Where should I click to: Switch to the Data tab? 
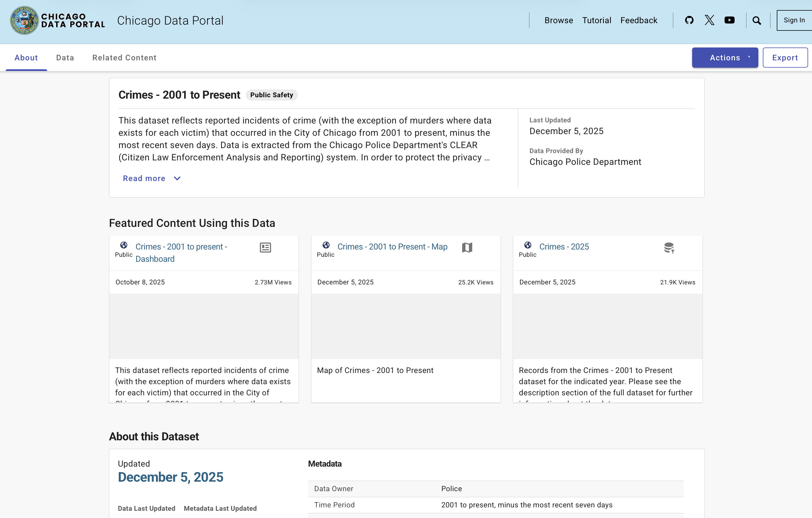point(65,58)
